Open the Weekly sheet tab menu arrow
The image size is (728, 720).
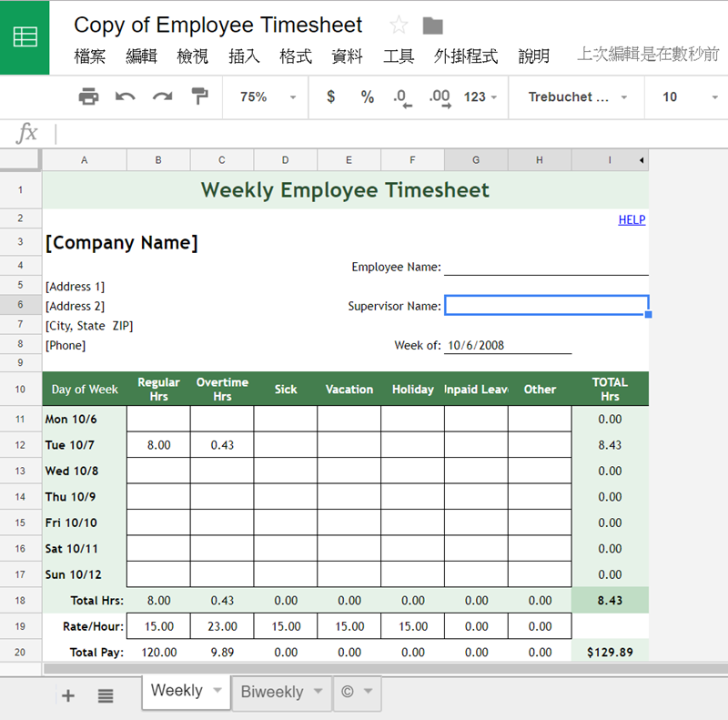click(217, 690)
